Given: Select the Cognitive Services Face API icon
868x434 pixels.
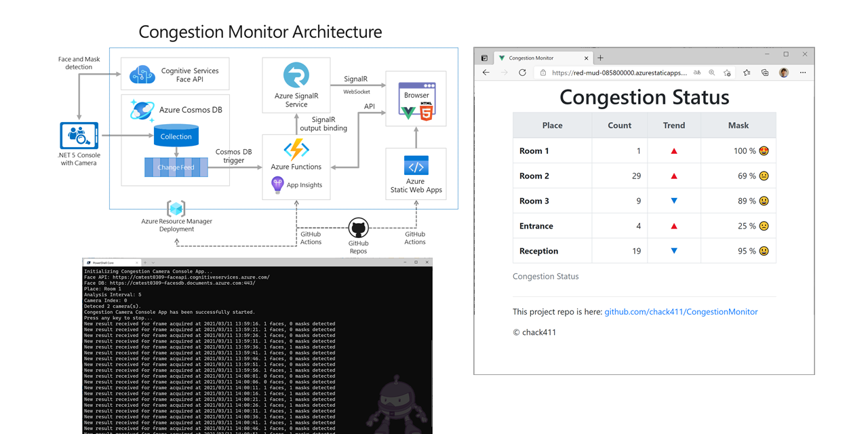Looking at the screenshot, I should pyautogui.click(x=142, y=73).
